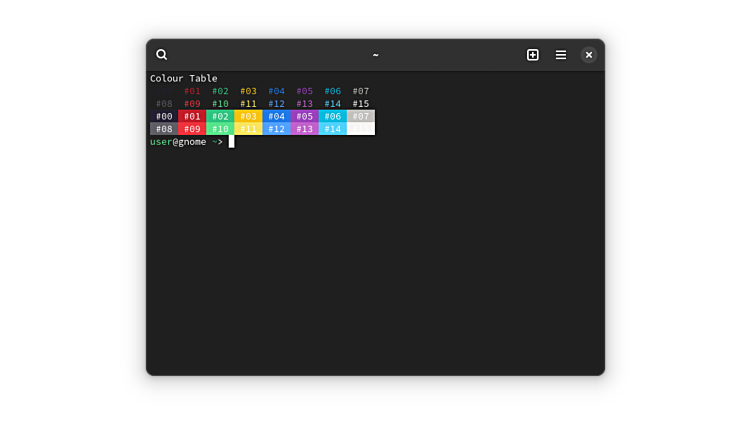
Task: Click the yellow #03 background swatch
Action: (248, 116)
